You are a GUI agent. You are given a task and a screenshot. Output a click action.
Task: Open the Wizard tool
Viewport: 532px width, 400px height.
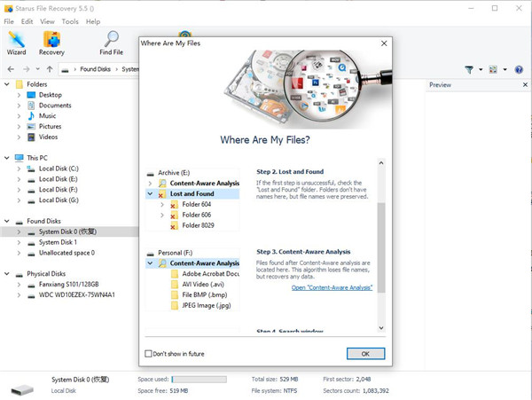16,43
